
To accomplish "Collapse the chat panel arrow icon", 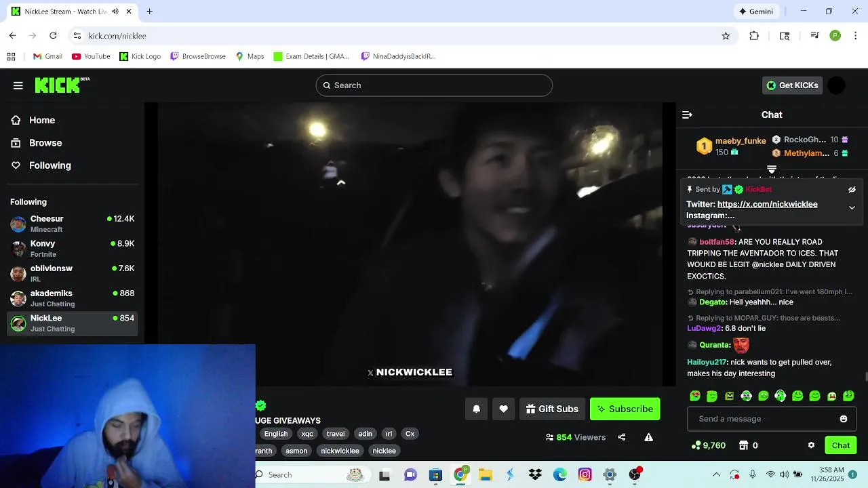I will coord(687,115).
